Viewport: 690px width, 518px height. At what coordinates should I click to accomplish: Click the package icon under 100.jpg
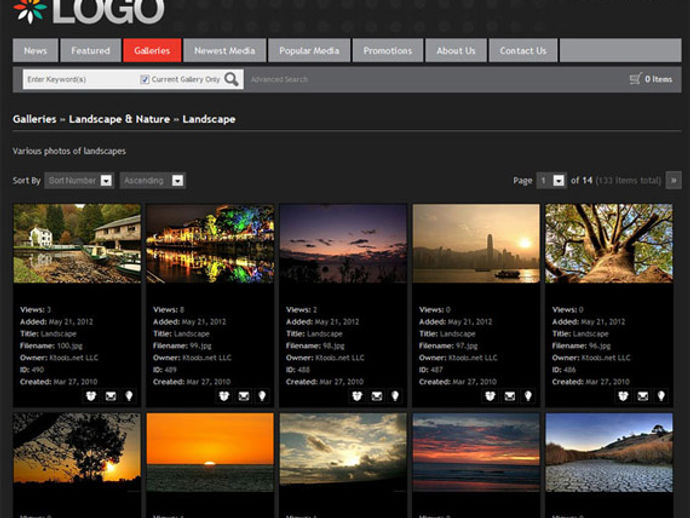click(91, 396)
